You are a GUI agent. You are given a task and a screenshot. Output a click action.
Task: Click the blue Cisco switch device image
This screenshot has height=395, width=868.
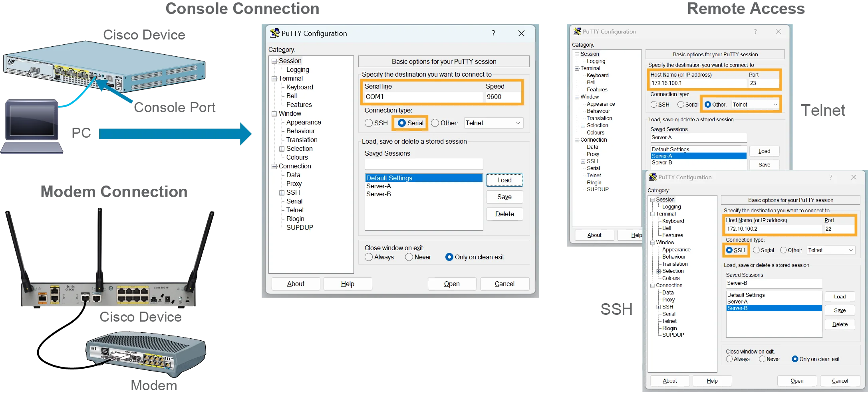[x=104, y=67]
